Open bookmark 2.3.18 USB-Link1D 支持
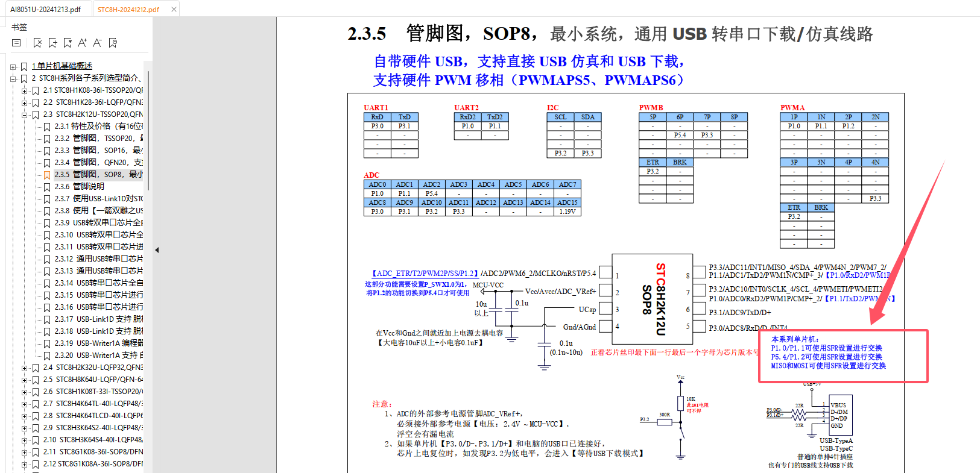This screenshot has width=980, height=473. tap(99, 331)
